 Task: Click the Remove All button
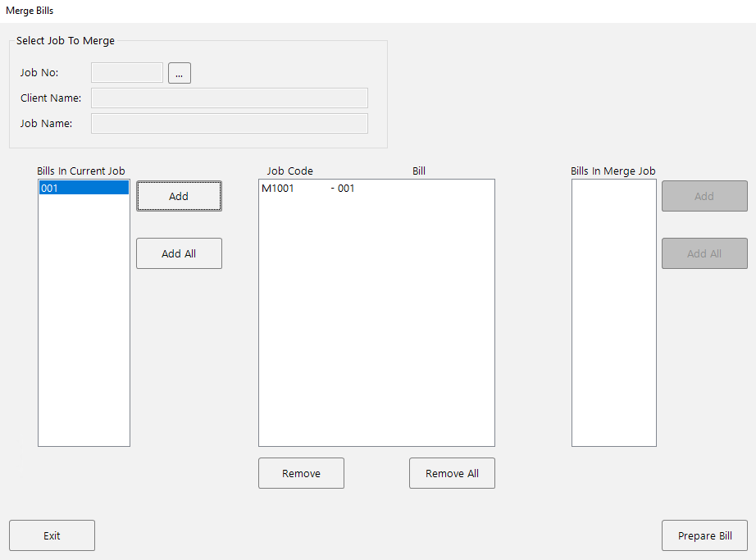coord(452,473)
